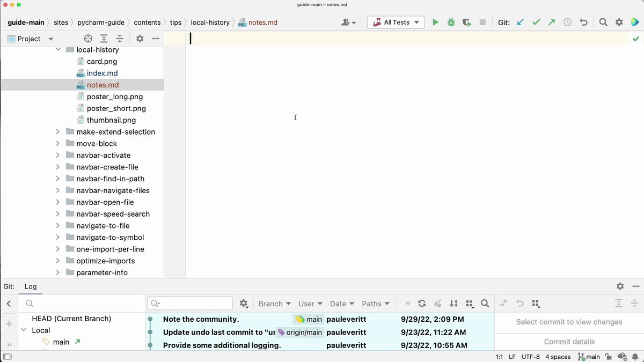Refresh the Git log
Viewport: 644px width, 362px height.
click(422, 303)
